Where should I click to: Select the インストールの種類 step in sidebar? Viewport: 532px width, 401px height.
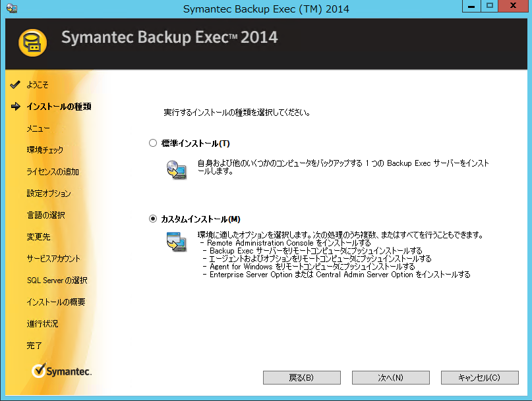pyautogui.click(x=59, y=107)
